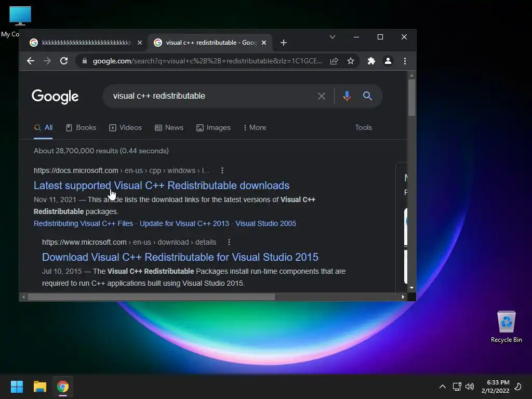Click the vertical scrollbar down arrow
Image resolution: width=532 pixels, height=399 pixels.
pos(411,288)
